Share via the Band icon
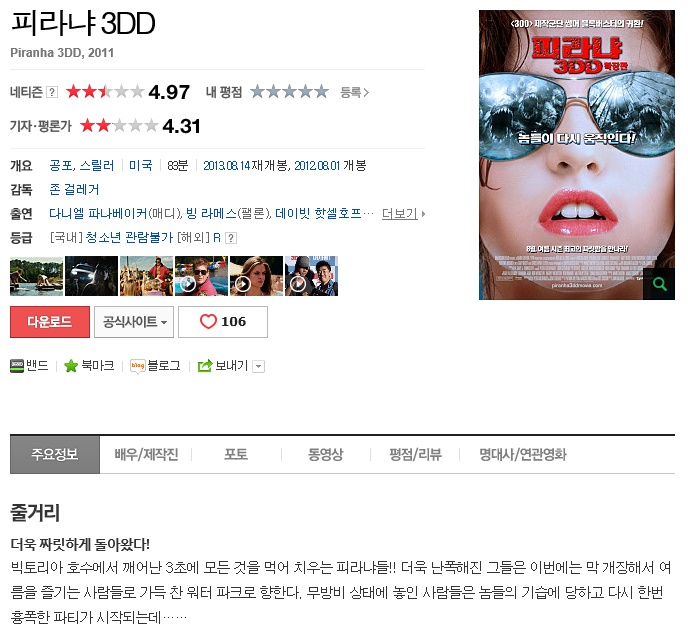This screenshot has height=634, width=688. click(17, 366)
